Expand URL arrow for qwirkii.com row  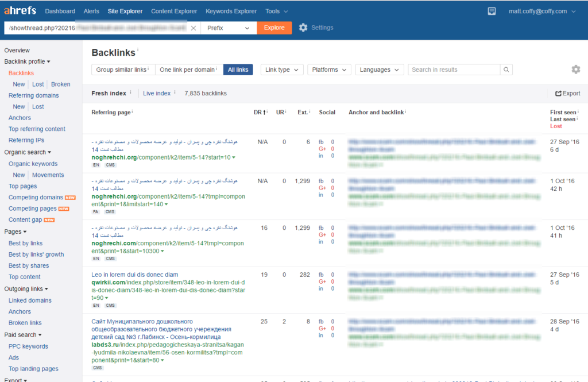tap(106, 298)
